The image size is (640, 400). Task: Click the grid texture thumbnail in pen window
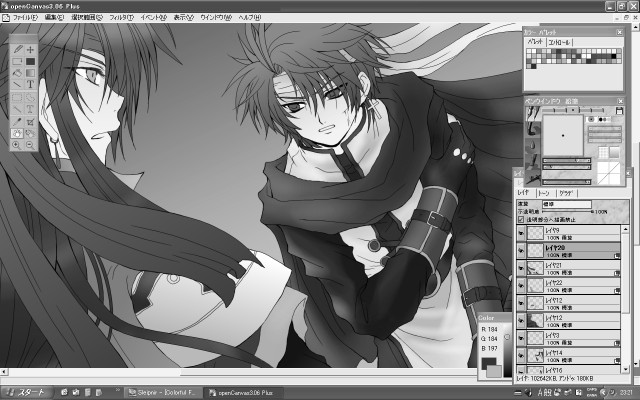point(603,153)
